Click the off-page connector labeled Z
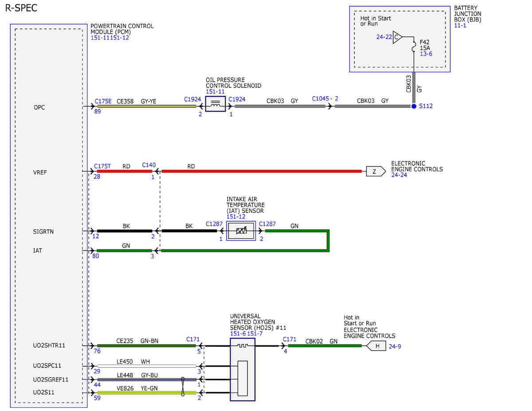This screenshot has height=411, width=532. [376, 171]
